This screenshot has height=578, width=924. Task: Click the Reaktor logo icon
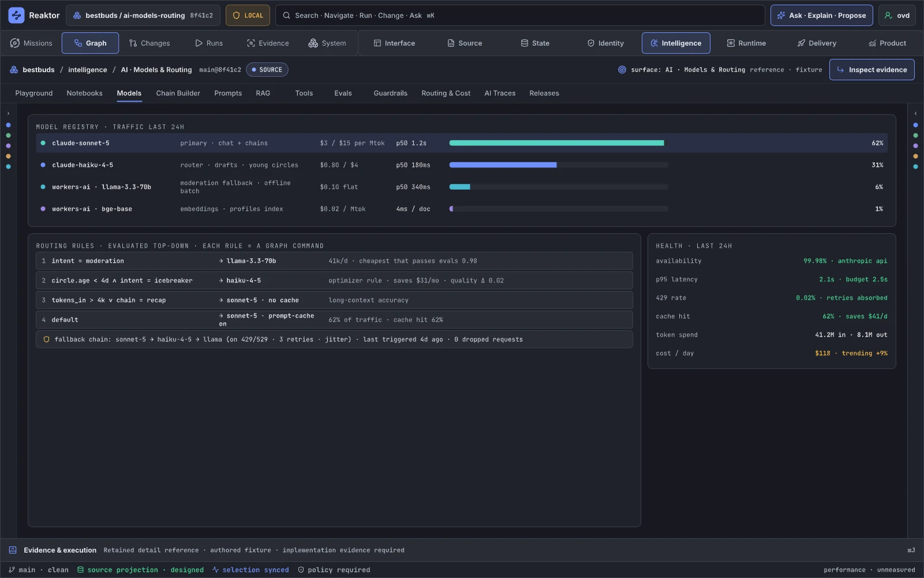(x=16, y=16)
